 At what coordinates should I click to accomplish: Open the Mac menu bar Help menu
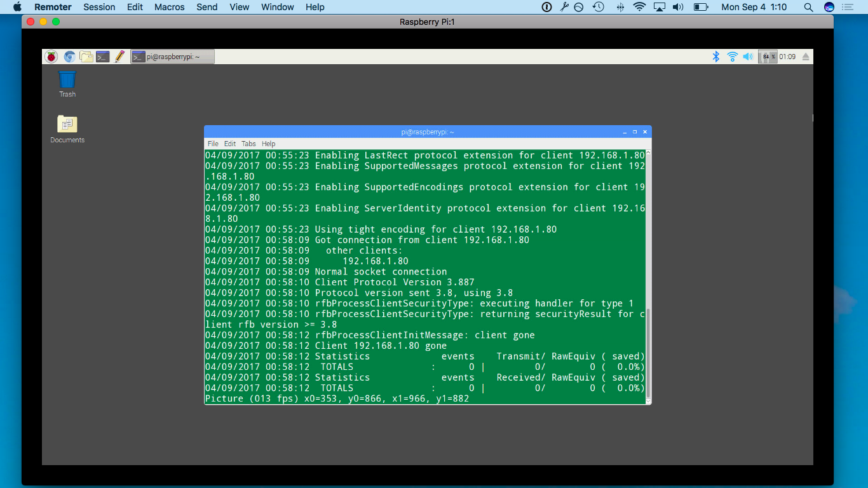click(315, 7)
